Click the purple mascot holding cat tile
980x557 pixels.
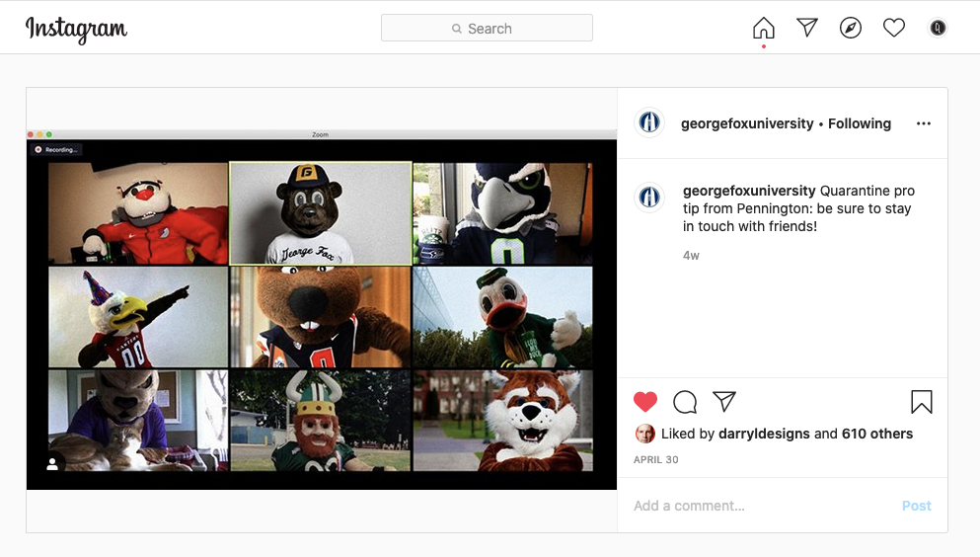coord(138,420)
